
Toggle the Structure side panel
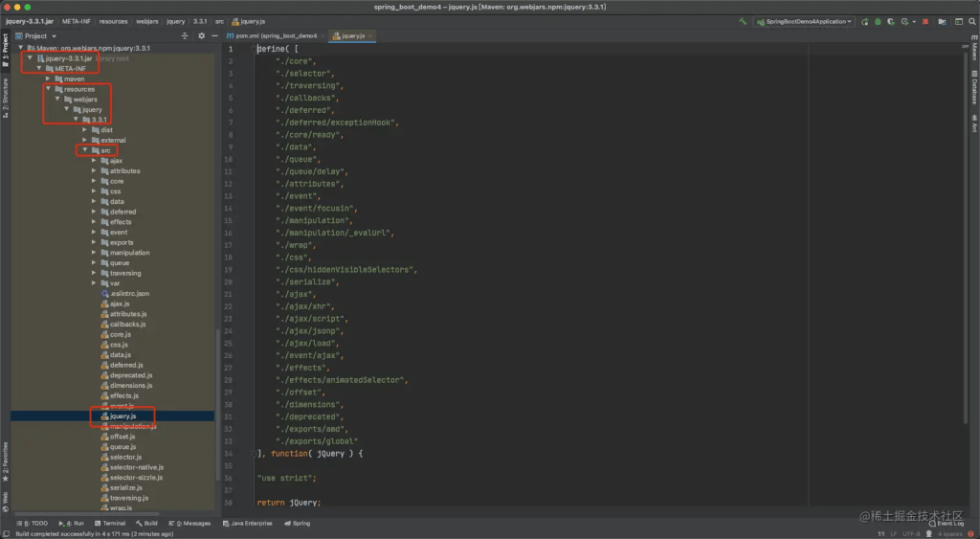pos(5,97)
